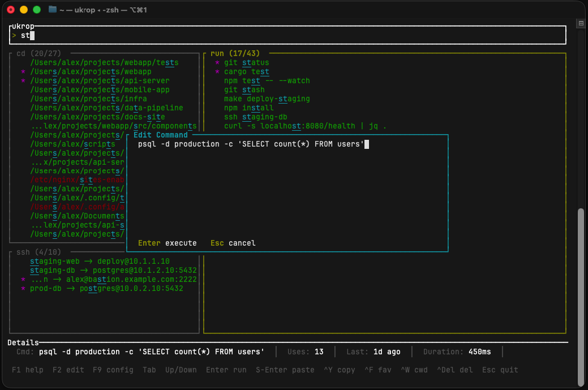Click star icon beside prod-db host
The height and width of the screenshot is (390, 588).
tap(23, 288)
